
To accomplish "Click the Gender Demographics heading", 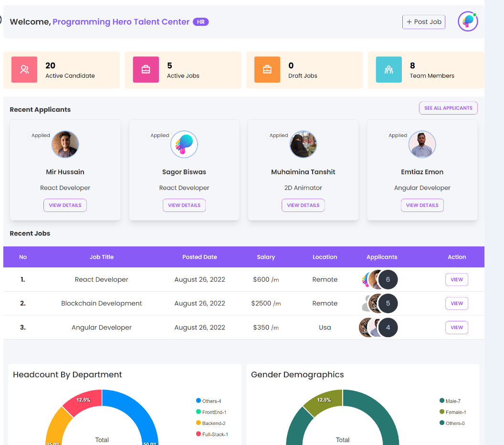I will pos(297,375).
